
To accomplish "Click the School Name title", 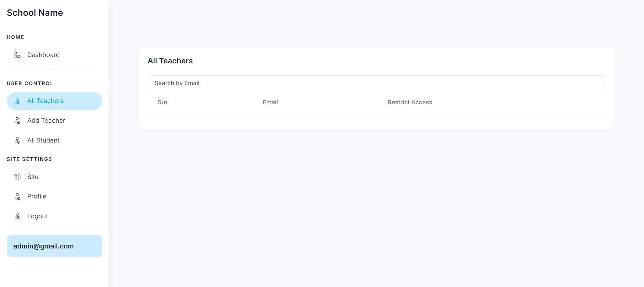I will [x=35, y=13].
